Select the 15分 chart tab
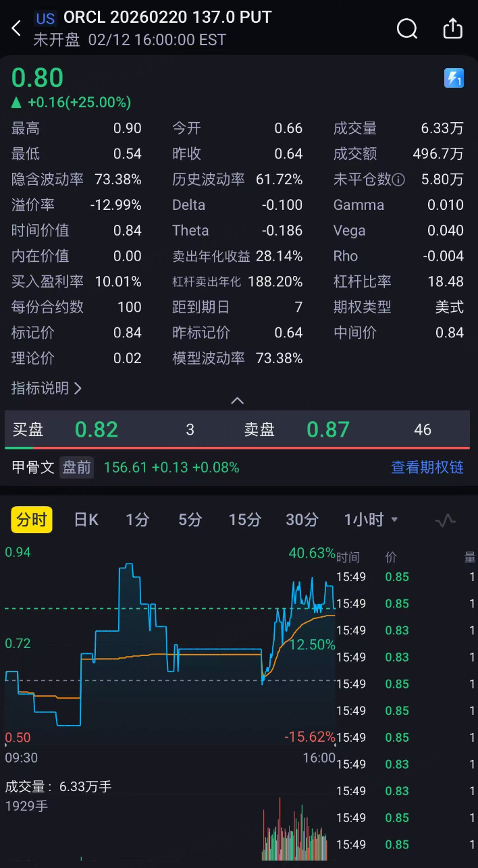This screenshot has width=478, height=868. [x=244, y=520]
